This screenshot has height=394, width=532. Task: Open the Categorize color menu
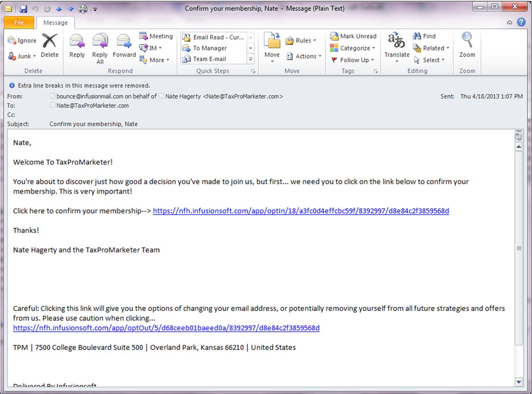coord(353,48)
